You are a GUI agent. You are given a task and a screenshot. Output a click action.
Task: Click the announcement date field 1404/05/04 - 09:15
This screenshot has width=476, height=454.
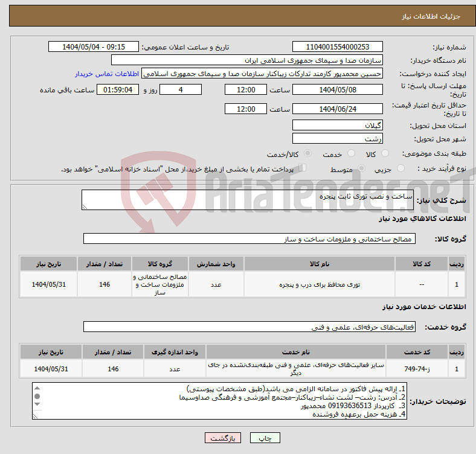pos(94,46)
